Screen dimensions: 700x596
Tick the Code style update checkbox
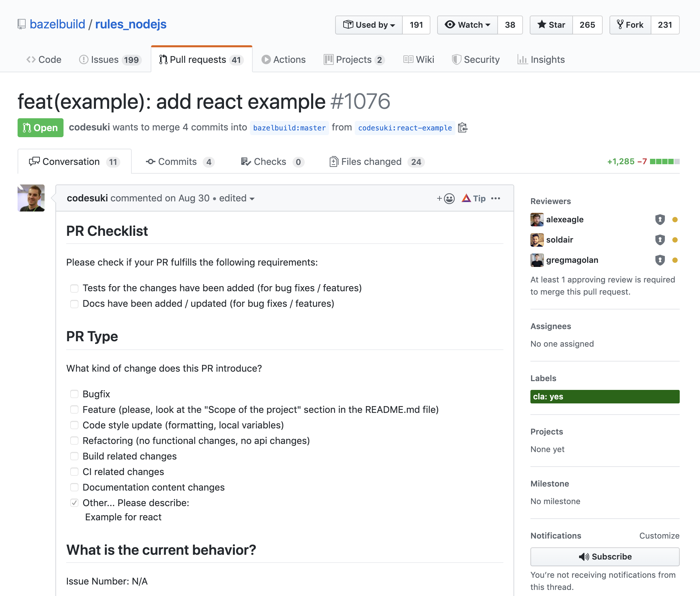[x=74, y=425]
